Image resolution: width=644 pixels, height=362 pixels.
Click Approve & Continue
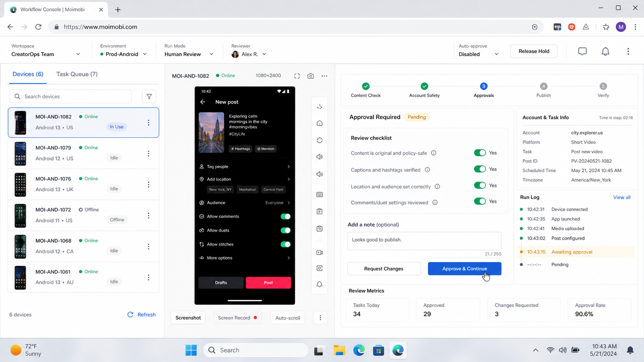465,269
